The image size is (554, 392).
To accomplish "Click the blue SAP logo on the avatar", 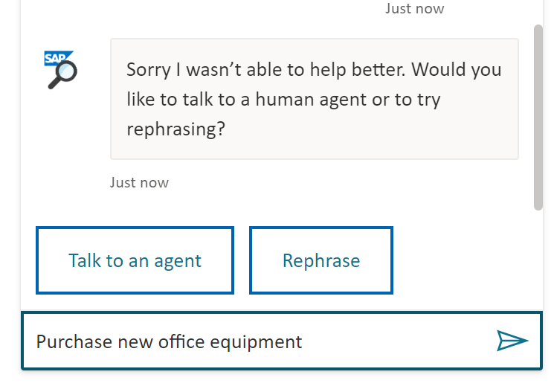I will point(57,57).
